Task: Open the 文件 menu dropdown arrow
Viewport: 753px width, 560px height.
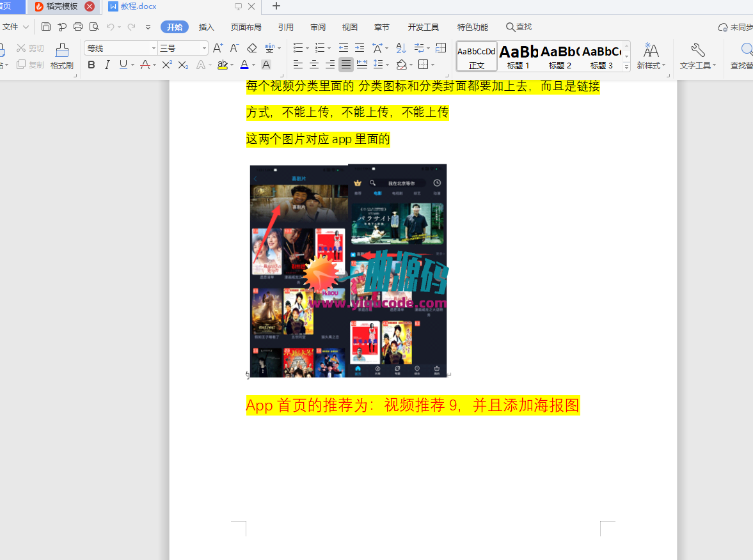Action: point(26,27)
